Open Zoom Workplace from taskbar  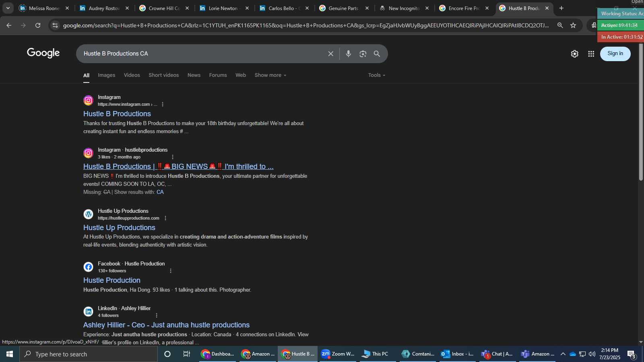click(x=338, y=354)
